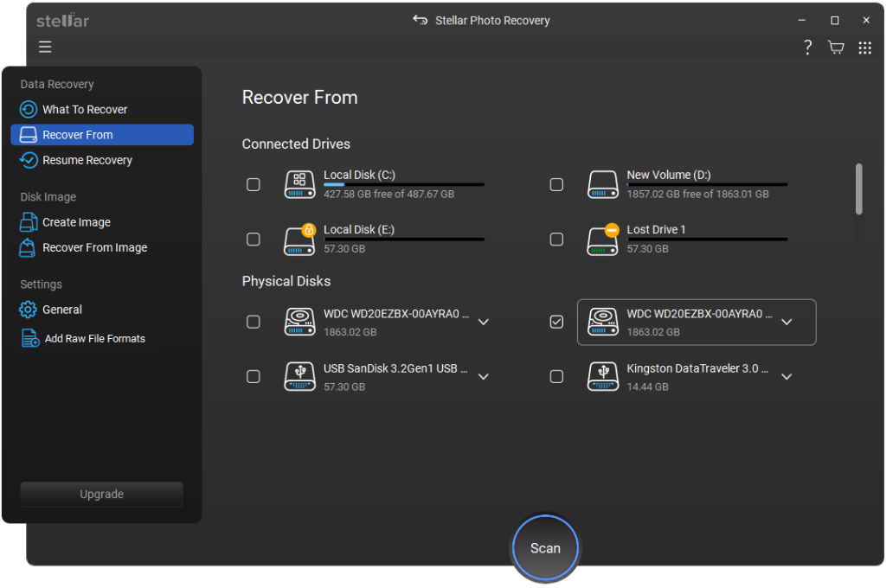
Task: Minimize the Stellar Photo Recovery window
Action: pyautogui.click(x=801, y=21)
